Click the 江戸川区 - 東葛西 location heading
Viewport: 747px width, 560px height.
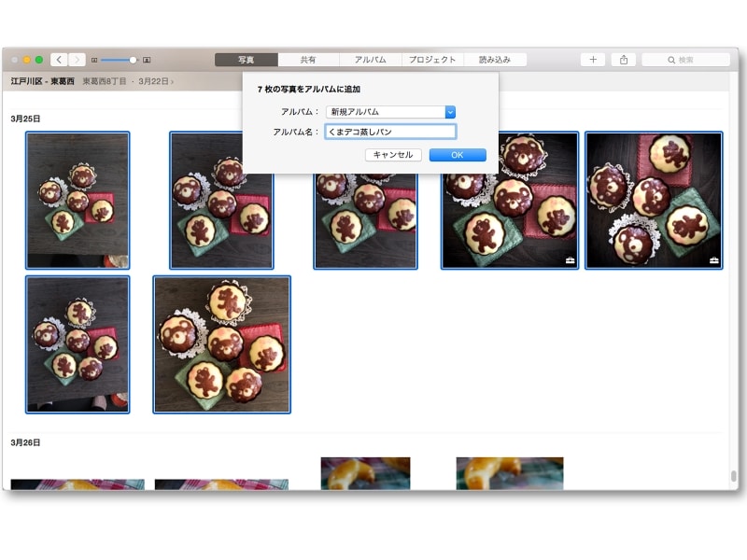click(42, 81)
